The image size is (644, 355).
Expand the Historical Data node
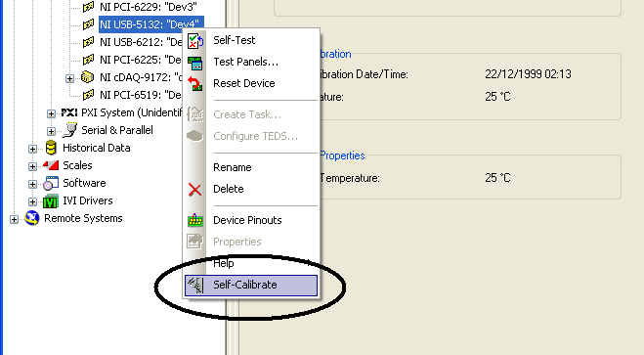(x=32, y=149)
